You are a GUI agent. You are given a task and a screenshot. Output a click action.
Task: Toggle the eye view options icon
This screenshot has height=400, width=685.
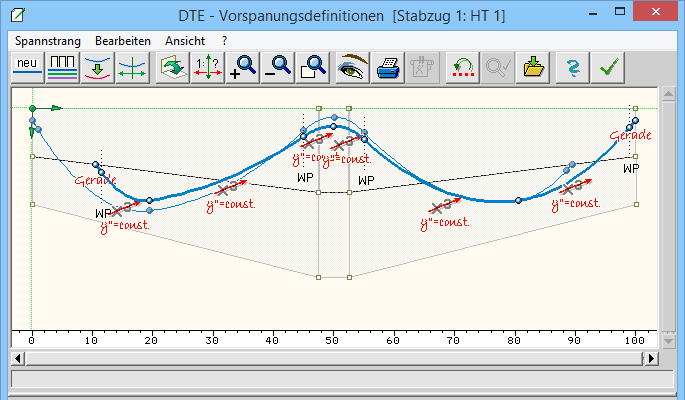coord(353,68)
